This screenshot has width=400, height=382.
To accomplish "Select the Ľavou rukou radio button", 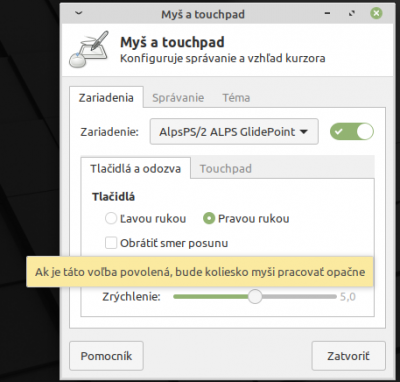I will click(111, 219).
